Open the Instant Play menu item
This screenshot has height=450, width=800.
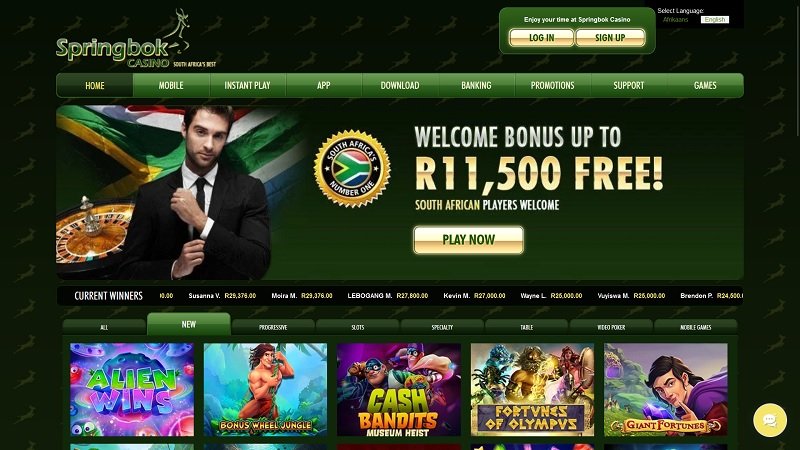(x=247, y=86)
